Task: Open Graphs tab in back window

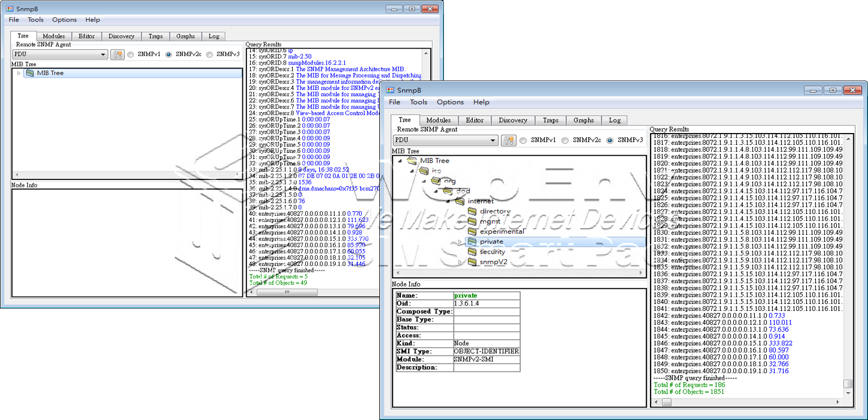Action: pos(186,36)
